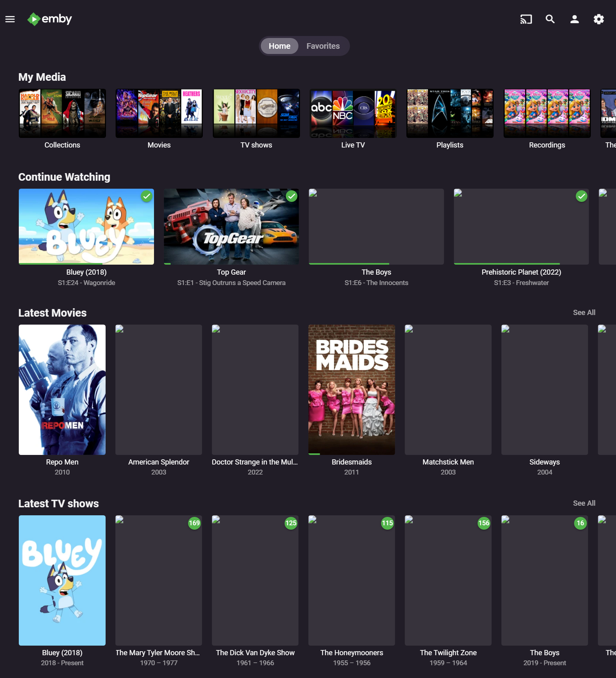Open The Mary Tyler Moore Show card
The height and width of the screenshot is (678, 616).
tap(159, 580)
